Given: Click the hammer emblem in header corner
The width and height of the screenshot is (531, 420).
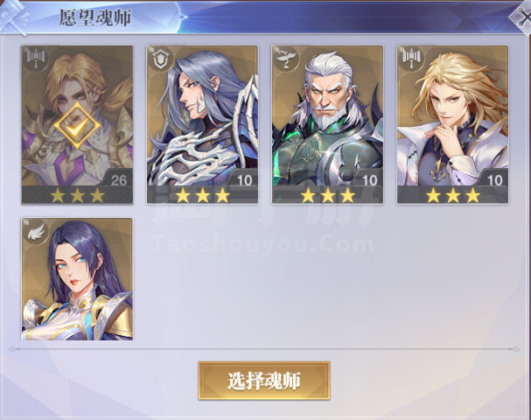Looking at the screenshot, I should tap(13, 18).
